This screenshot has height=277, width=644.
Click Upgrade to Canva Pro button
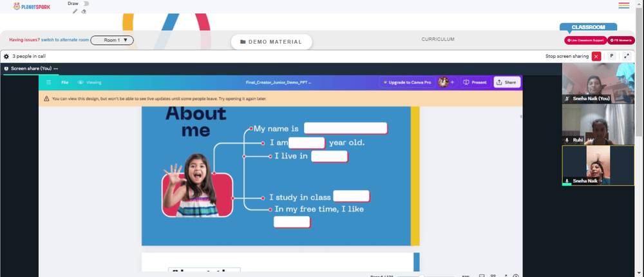pos(408,82)
